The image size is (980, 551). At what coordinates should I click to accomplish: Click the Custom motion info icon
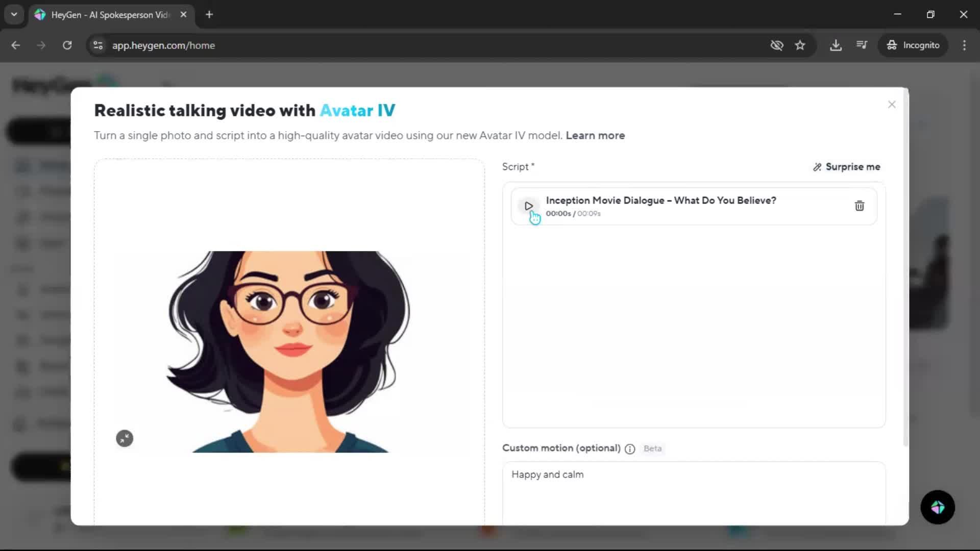pos(629,449)
